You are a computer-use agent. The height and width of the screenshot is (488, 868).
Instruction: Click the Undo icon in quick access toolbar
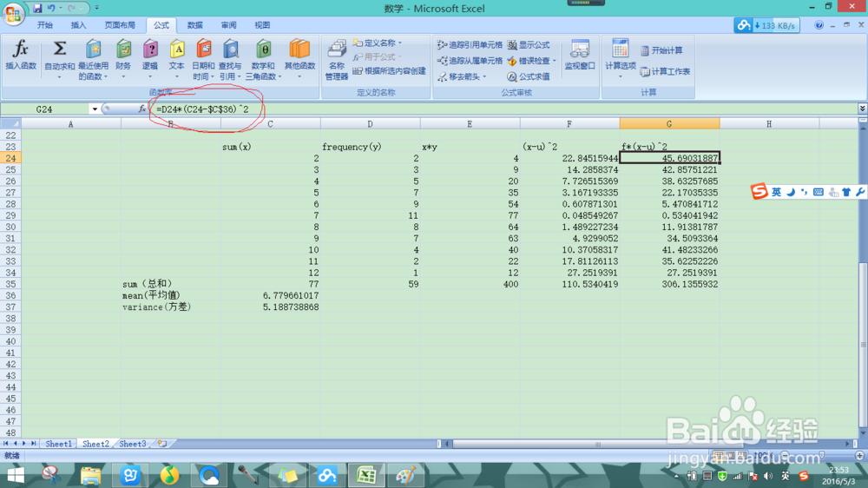click(51, 9)
